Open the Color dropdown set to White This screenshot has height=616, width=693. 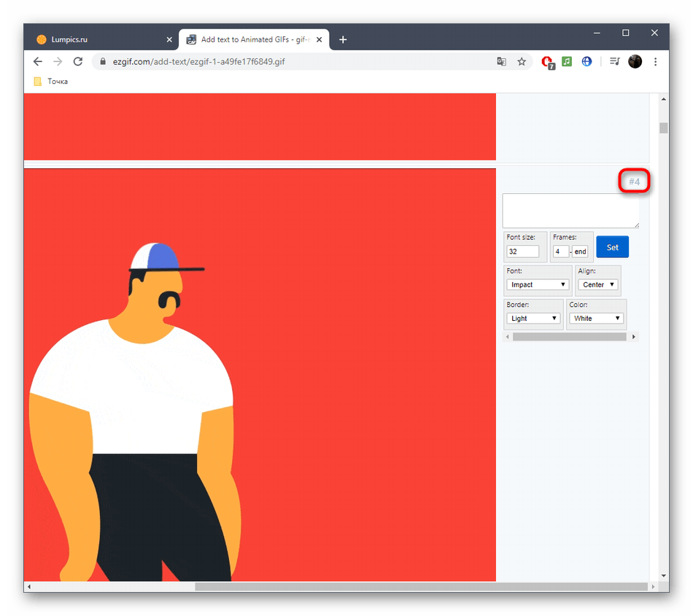tap(596, 319)
